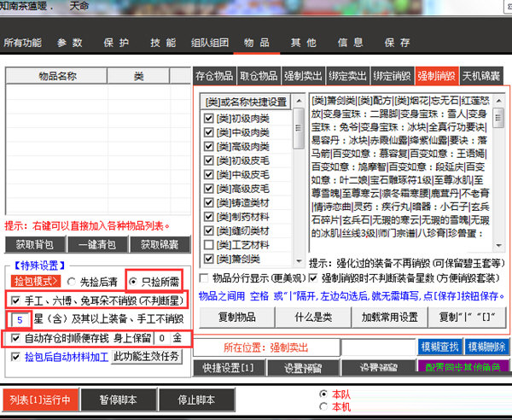This screenshot has height=420, width=512.
Task: Click the 模糊查找 button
Action: (439, 347)
